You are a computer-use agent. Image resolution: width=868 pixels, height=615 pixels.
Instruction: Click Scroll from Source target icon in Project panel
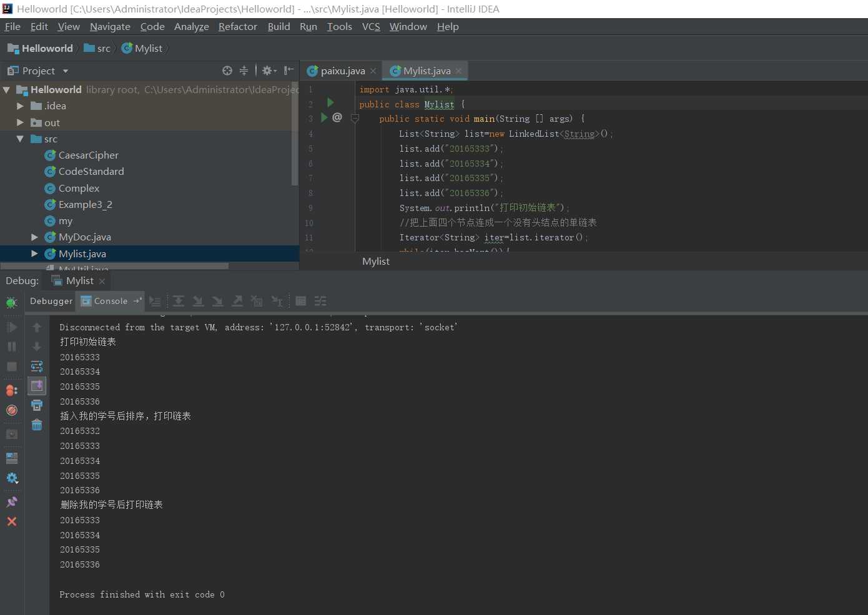click(227, 71)
